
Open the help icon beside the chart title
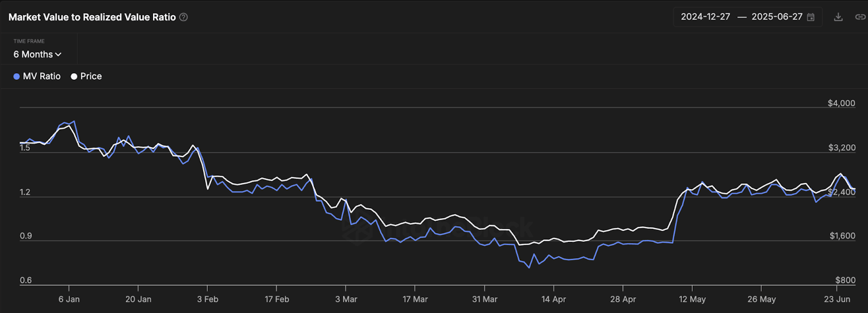pyautogui.click(x=183, y=17)
